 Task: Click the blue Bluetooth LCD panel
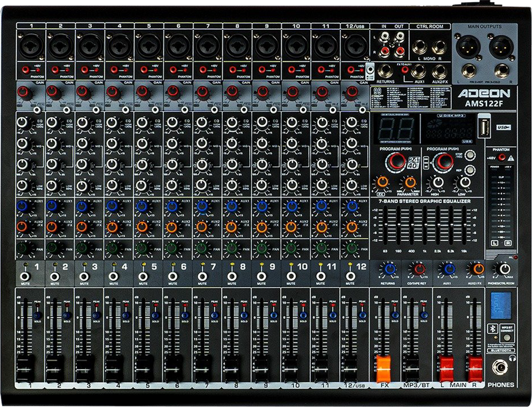[x=501, y=306]
